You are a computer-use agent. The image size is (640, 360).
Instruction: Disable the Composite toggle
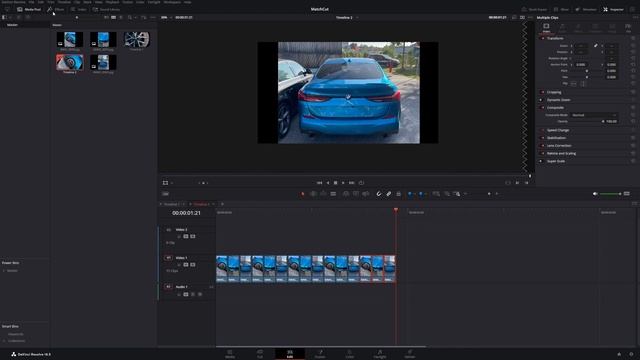tap(542, 108)
